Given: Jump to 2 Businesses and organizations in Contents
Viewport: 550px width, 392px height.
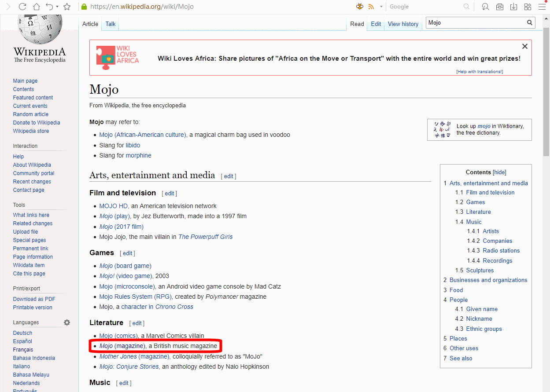Looking at the screenshot, I should pos(485,280).
